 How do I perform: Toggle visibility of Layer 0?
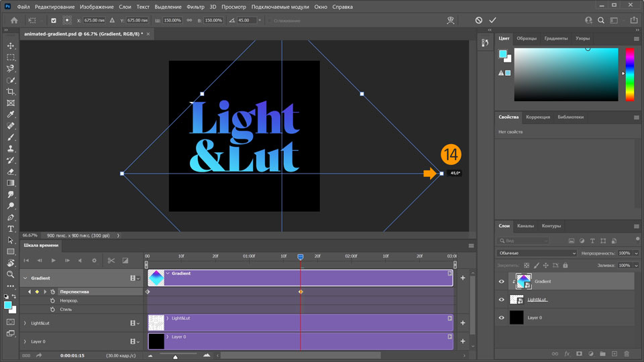point(501,318)
